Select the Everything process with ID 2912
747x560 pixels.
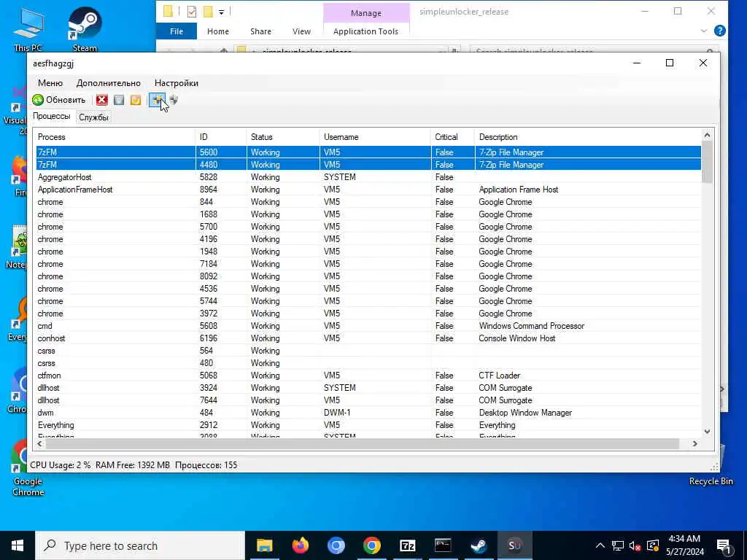point(368,425)
